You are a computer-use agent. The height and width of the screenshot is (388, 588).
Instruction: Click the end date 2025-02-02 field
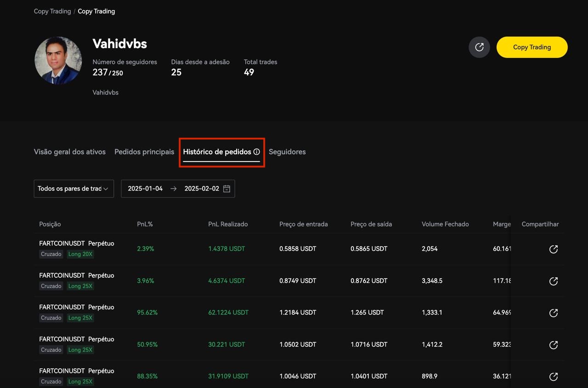point(202,189)
